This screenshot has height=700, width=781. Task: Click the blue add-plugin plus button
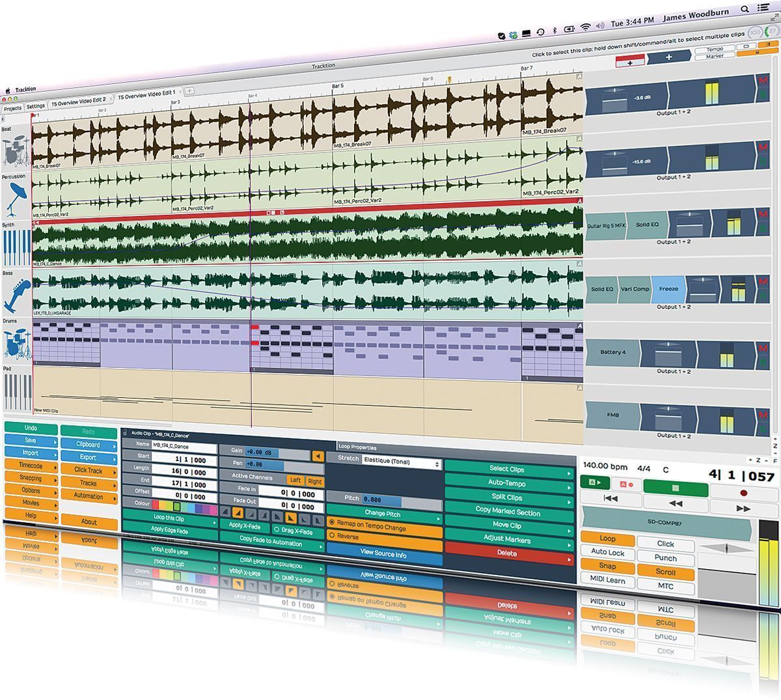[668, 57]
